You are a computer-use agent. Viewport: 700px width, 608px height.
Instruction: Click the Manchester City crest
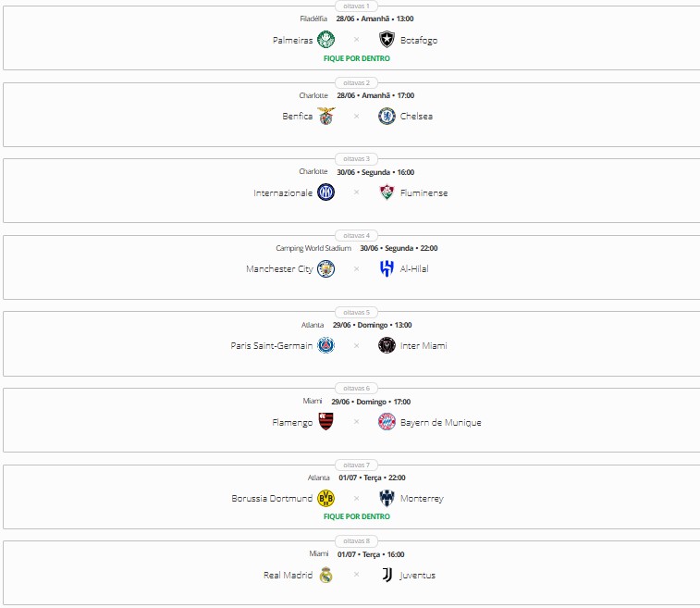coord(325,269)
